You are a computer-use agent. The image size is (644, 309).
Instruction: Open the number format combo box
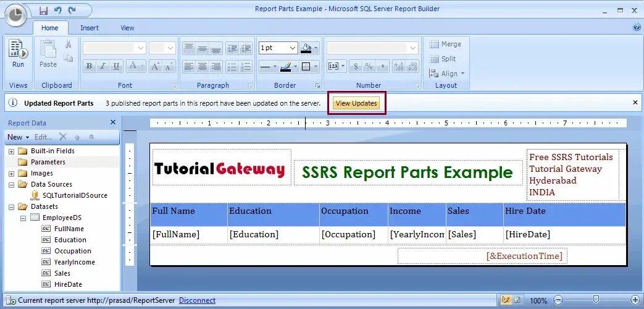372,48
